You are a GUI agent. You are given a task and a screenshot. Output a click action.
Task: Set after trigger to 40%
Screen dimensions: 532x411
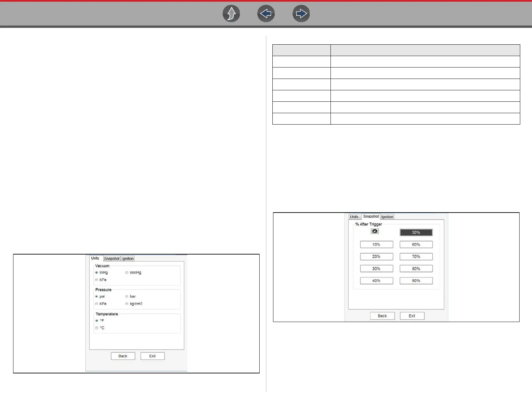tap(376, 281)
